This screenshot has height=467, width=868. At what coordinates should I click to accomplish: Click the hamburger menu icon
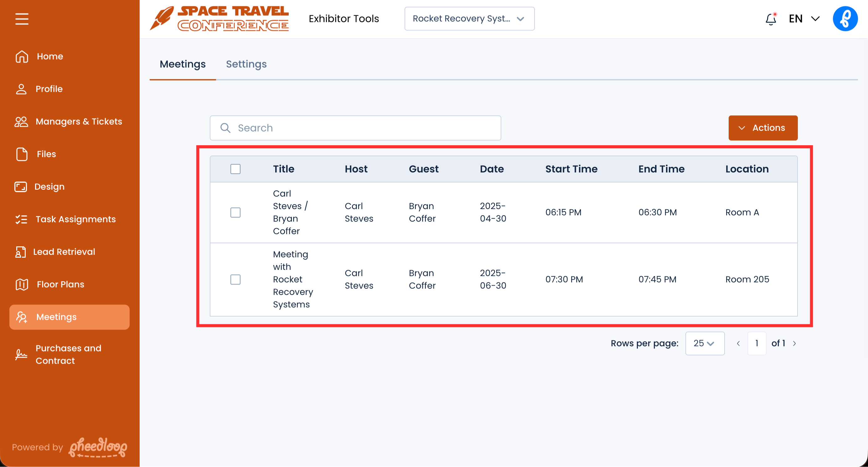click(22, 19)
